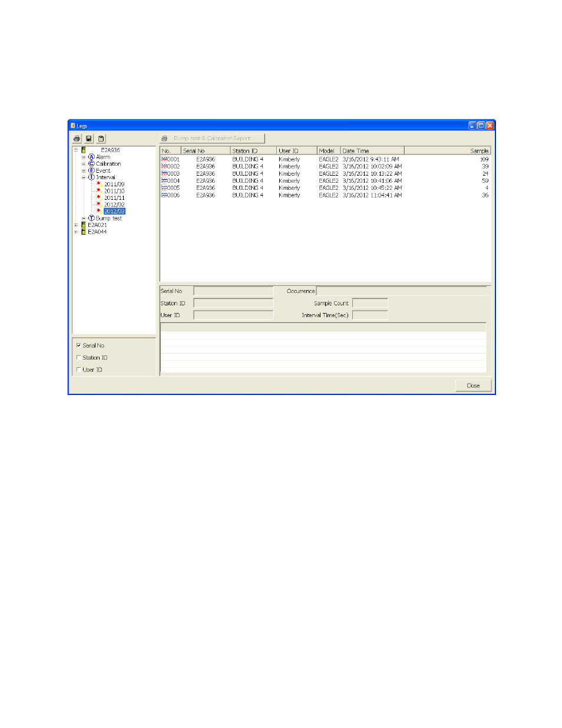Select the Calibration (C) icon
Screen dimensions: 562x728
pos(91,164)
